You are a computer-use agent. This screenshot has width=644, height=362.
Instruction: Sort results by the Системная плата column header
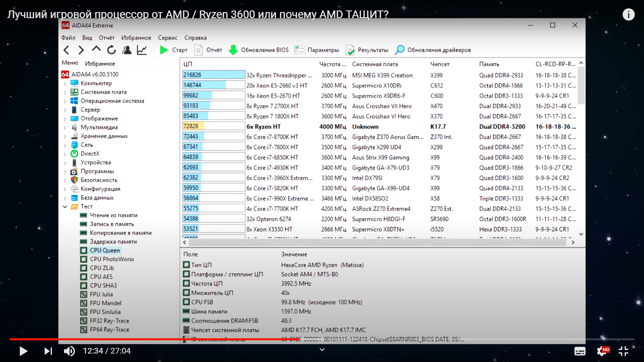(x=375, y=64)
